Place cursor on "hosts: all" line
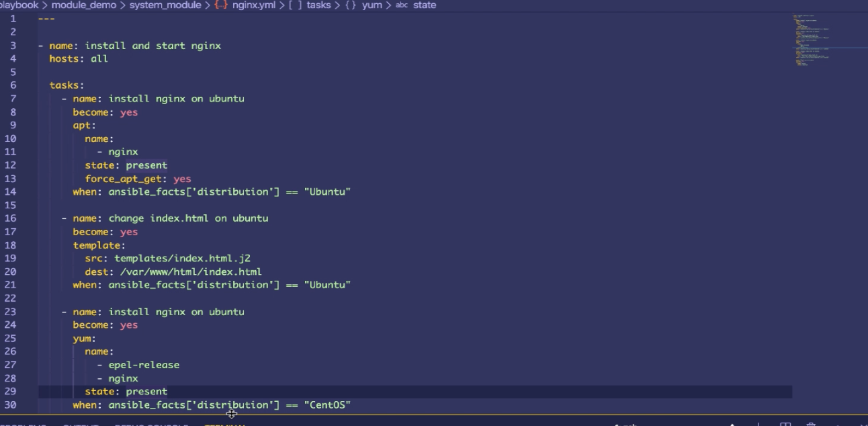 pos(79,59)
